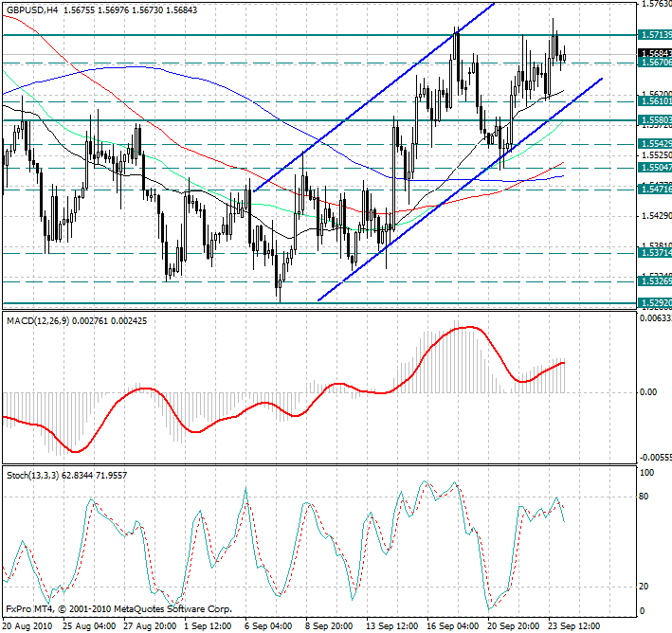This screenshot has height=633, width=672.
Task: Click the 1.5371 level price tag
Action: (655, 253)
